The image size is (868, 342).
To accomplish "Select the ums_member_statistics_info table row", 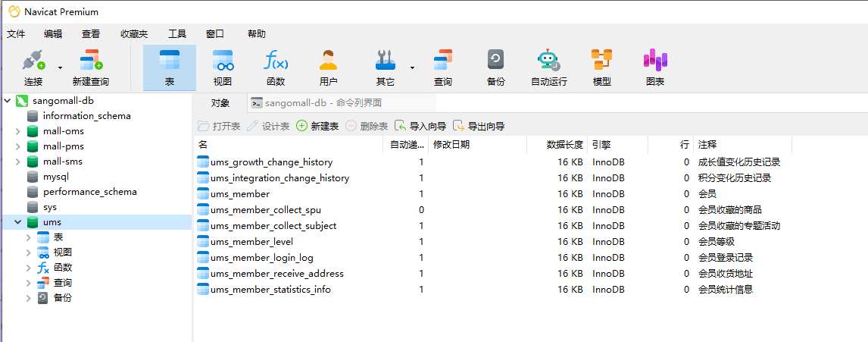I will 492,290.
